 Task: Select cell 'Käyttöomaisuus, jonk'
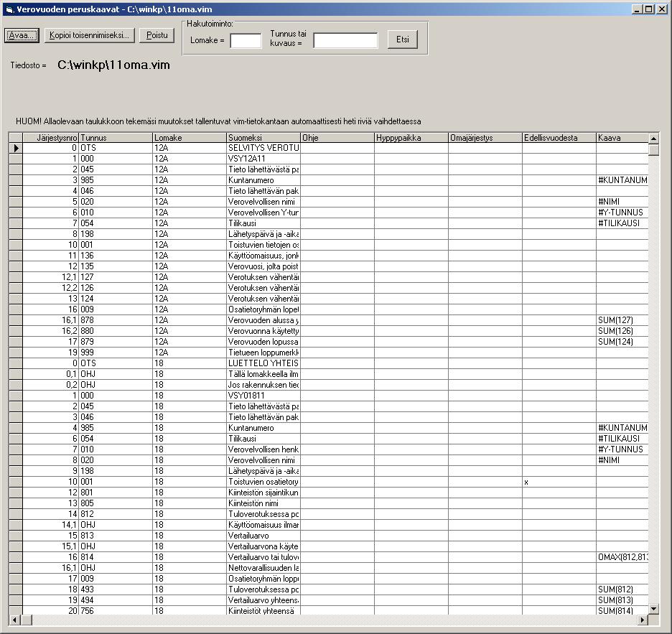point(263,256)
